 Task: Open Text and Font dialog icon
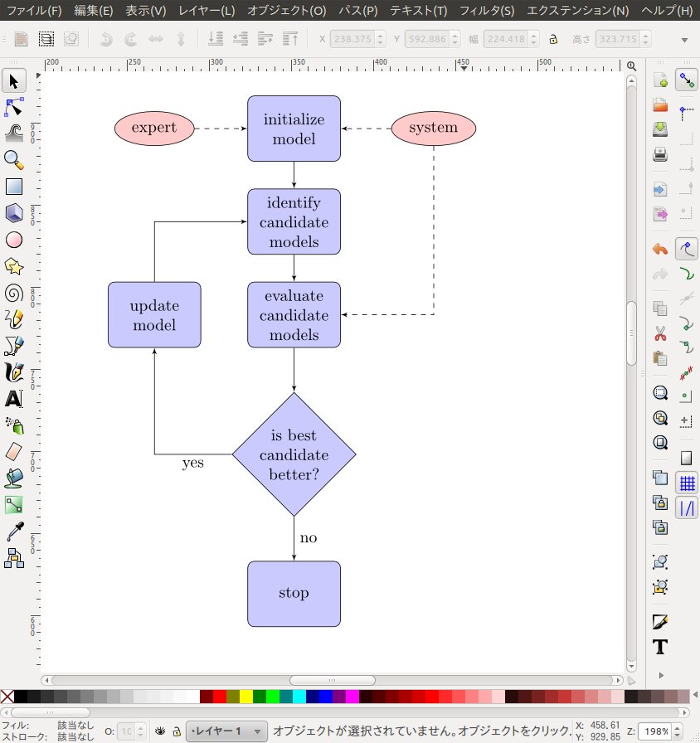point(660,646)
